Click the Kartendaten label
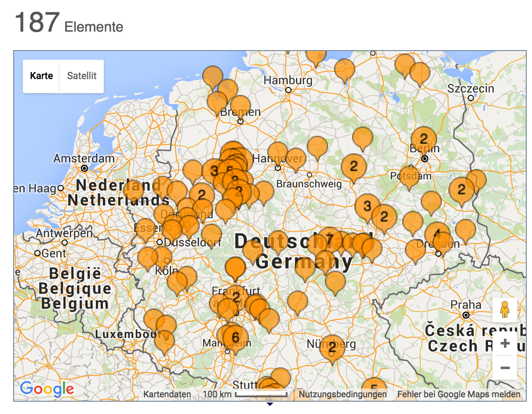 (167, 394)
